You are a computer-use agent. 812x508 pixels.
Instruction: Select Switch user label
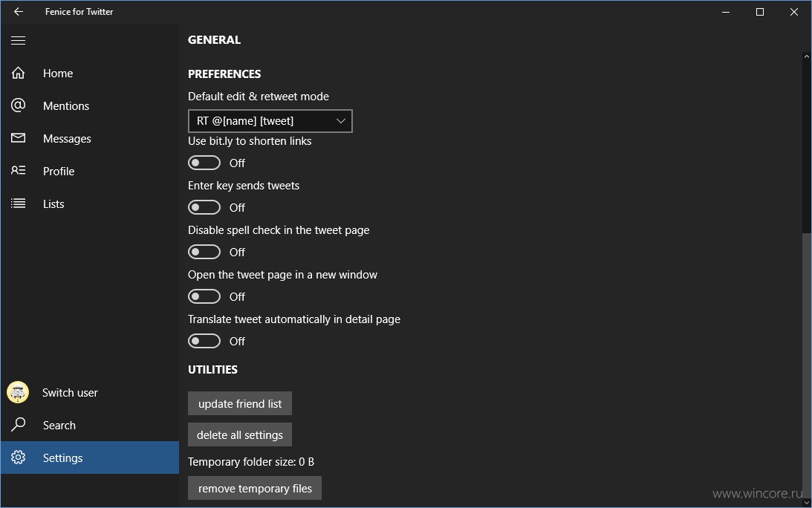point(70,393)
